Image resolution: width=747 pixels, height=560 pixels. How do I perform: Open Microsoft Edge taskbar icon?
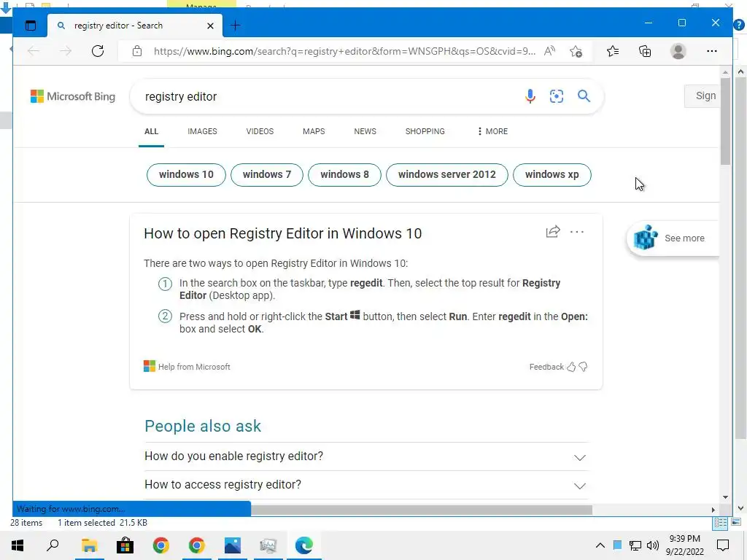(304, 545)
